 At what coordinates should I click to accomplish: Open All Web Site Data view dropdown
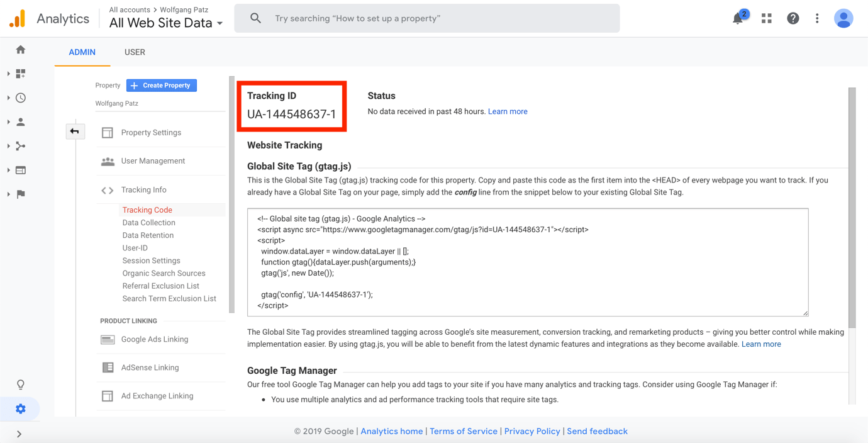pos(166,23)
